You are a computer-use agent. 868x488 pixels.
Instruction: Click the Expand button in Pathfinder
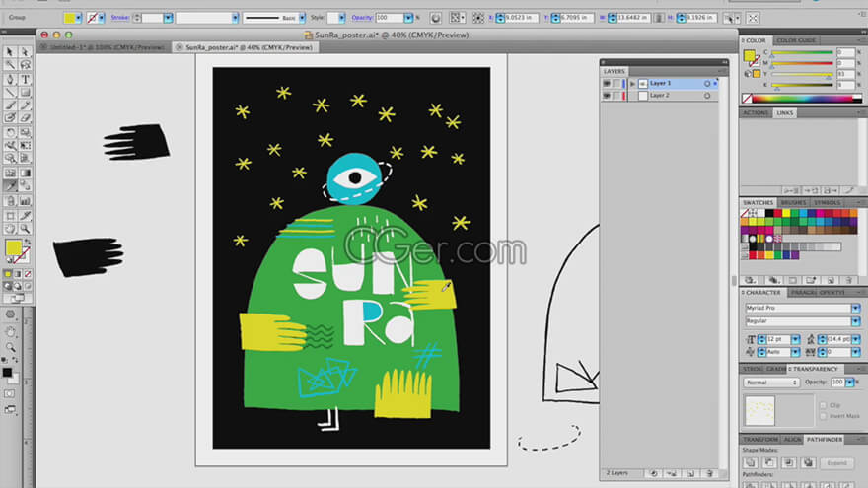click(836, 463)
